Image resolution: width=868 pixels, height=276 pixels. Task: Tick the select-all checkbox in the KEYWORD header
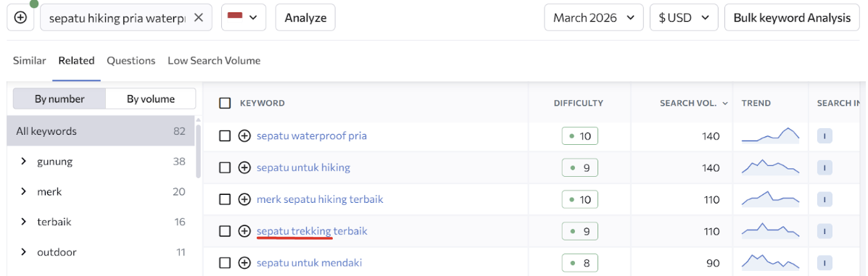coord(225,103)
